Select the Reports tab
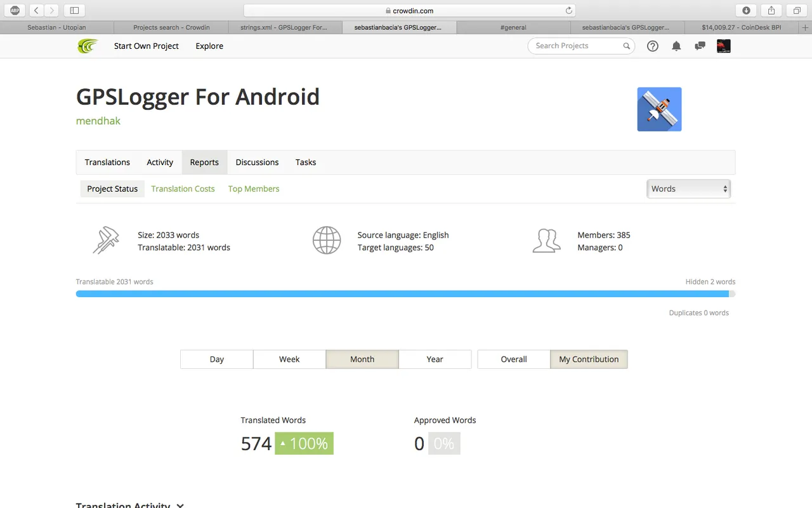The width and height of the screenshot is (812, 508). coord(204,163)
